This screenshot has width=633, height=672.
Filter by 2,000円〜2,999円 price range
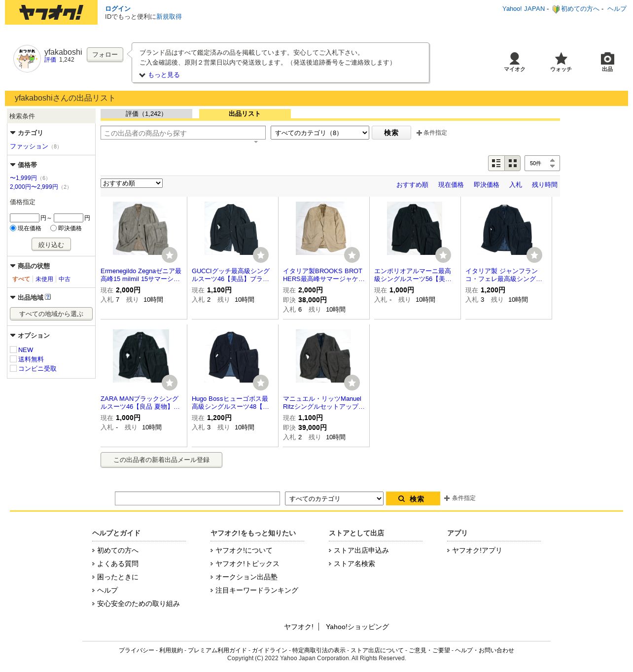click(34, 187)
